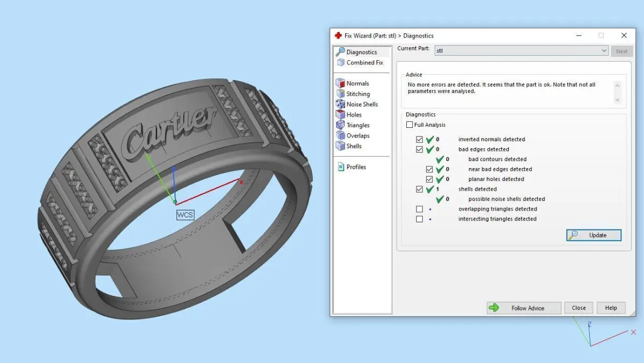Click the Update button

(x=594, y=235)
